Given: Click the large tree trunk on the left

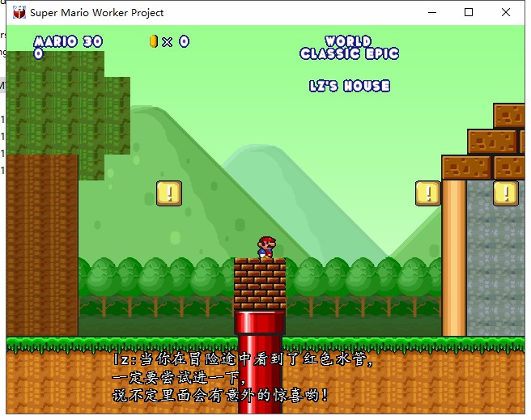Looking at the screenshot, I should point(42,245).
